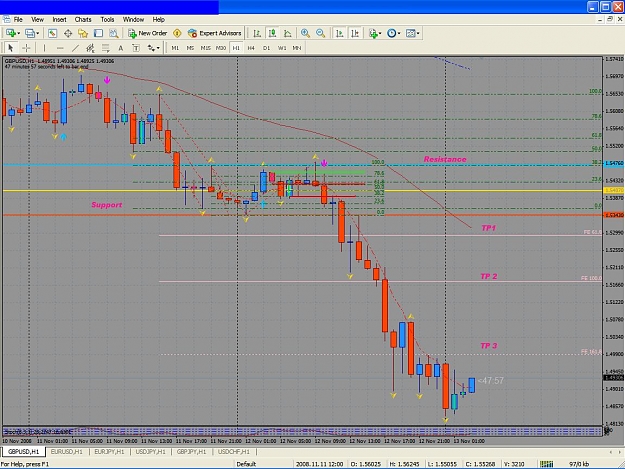Open the Navigator panel (star folder icon)

[x=83, y=33]
